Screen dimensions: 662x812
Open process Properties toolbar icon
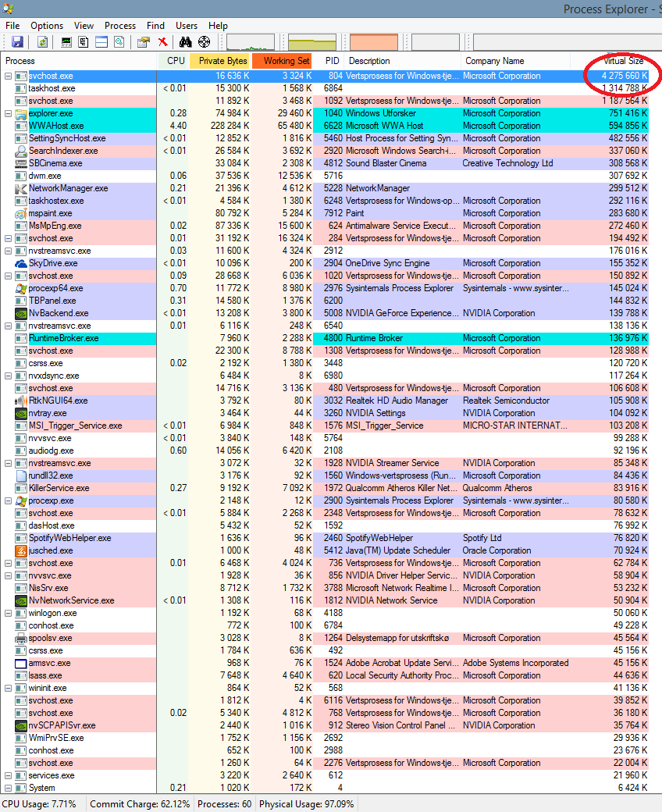[x=144, y=42]
